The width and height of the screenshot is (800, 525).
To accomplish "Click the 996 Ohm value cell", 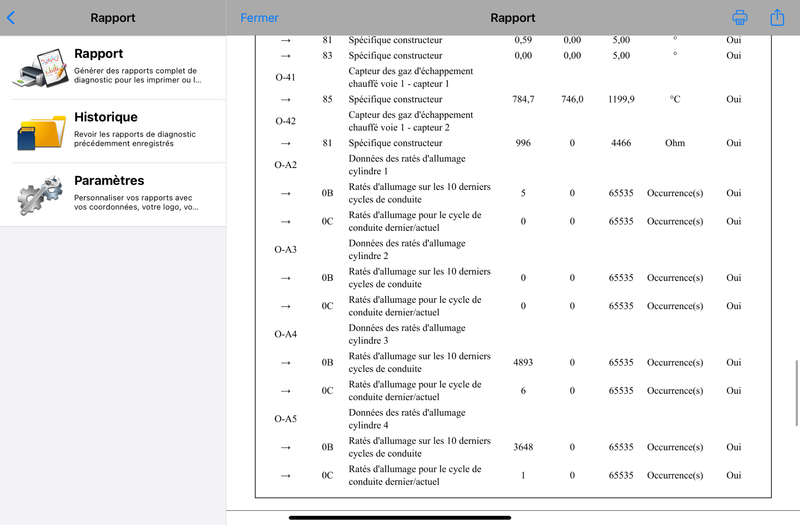I will [x=523, y=143].
